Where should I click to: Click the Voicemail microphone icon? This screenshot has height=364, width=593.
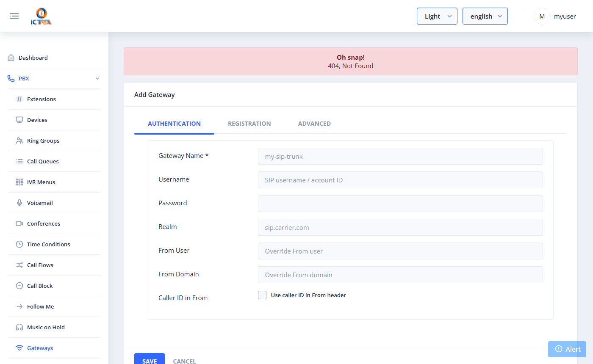(19, 203)
